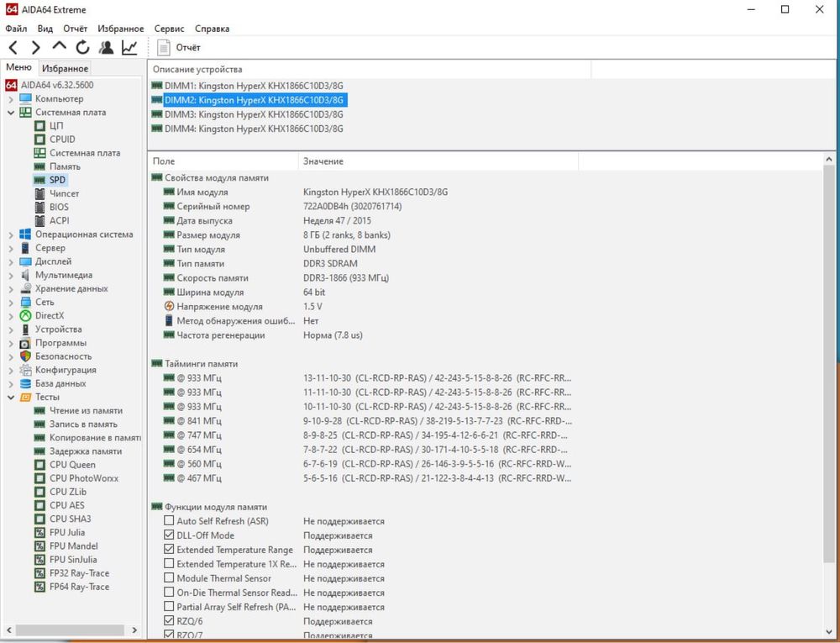Click the Безопасность shield icon

(x=25, y=356)
